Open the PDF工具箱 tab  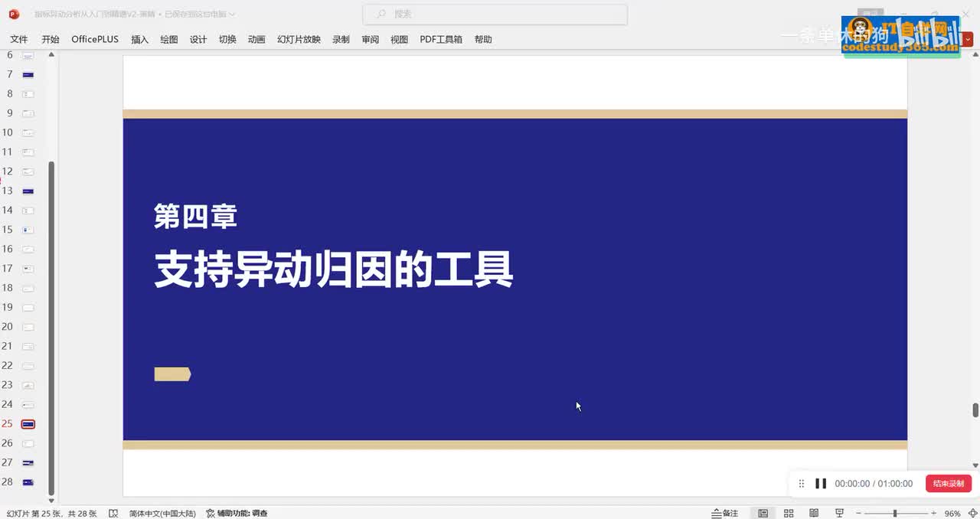(441, 39)
